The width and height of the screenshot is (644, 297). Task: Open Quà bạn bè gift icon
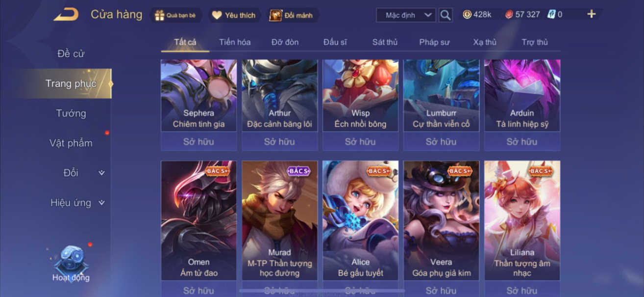(x=160, y=15)
